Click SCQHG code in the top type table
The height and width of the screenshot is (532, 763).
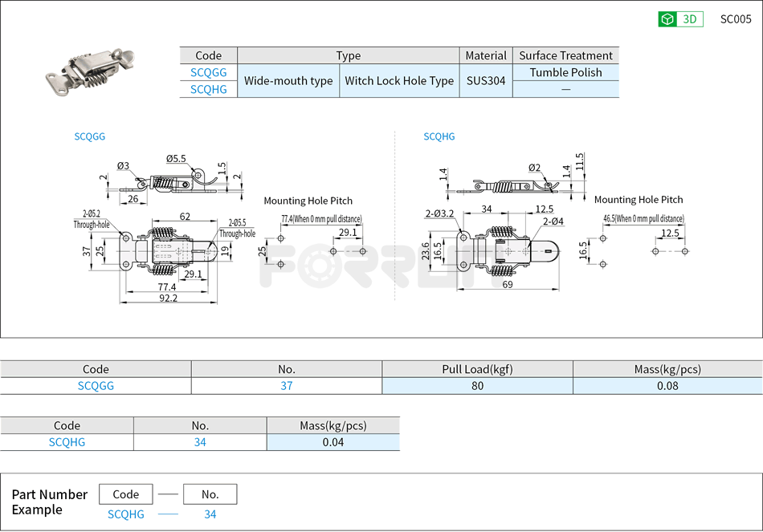pos(208,89)
